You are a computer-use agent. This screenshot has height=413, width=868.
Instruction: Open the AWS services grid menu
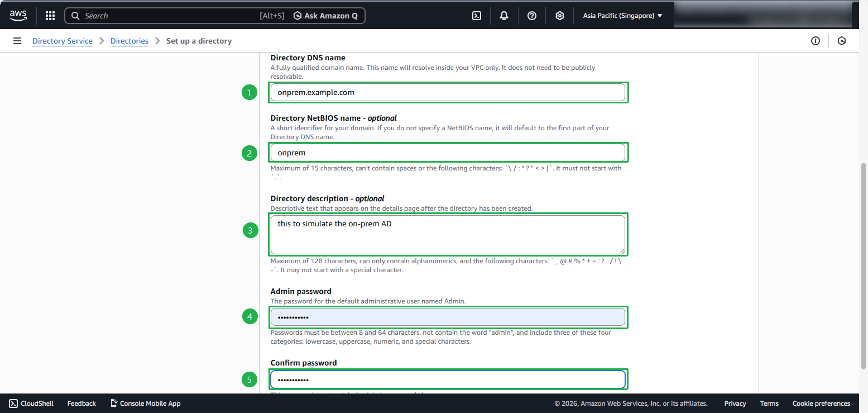tap(50, 16)
